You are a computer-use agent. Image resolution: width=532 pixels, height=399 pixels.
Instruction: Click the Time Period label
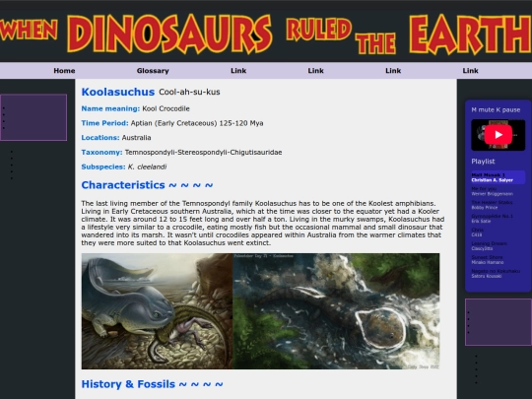click(104, 123)
